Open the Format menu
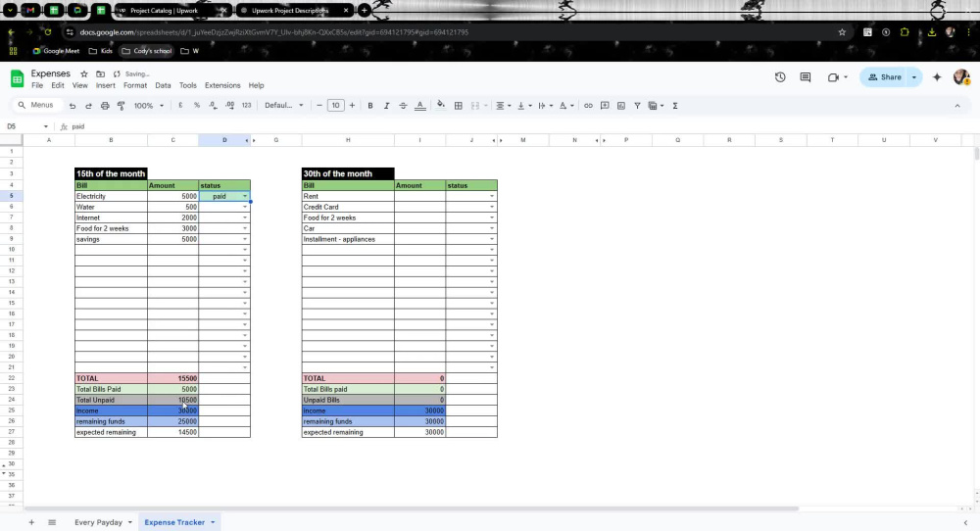This screenshot has width=980, height=531. tap(135, 85)
